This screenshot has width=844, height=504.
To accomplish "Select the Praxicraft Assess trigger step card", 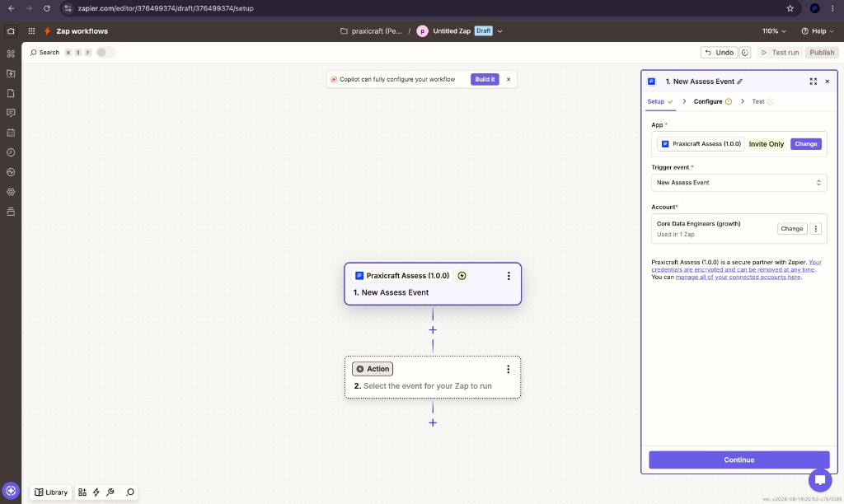I will pos(433,284).
